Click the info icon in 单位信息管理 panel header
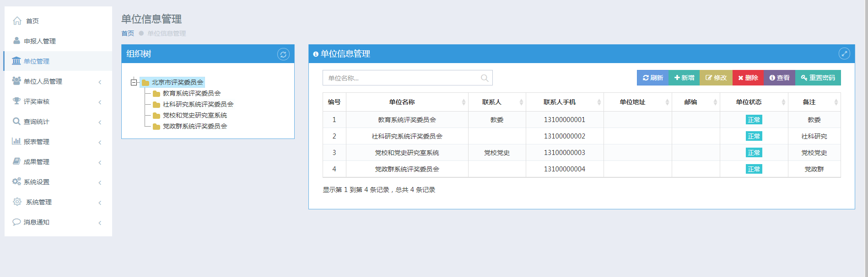This screenshot has height=277, width=868. pos(316,54)
